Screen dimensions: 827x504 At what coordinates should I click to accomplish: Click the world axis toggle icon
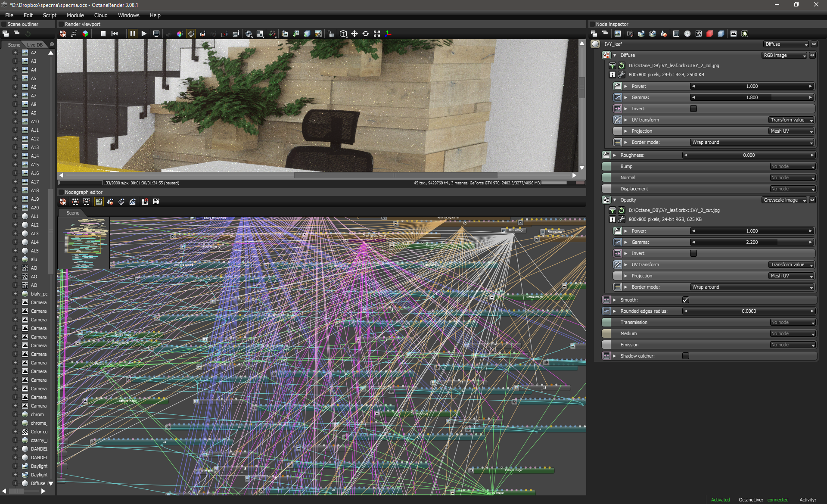pos(388,34)
